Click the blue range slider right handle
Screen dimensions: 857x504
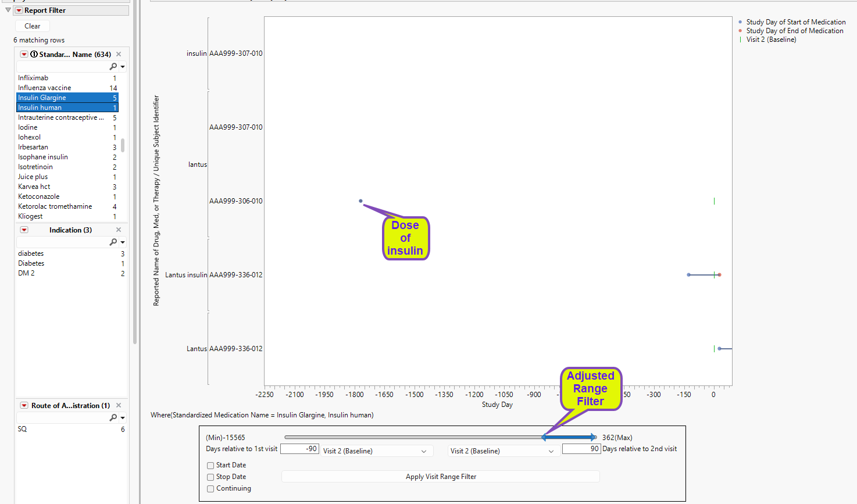[x=594, y=437]
